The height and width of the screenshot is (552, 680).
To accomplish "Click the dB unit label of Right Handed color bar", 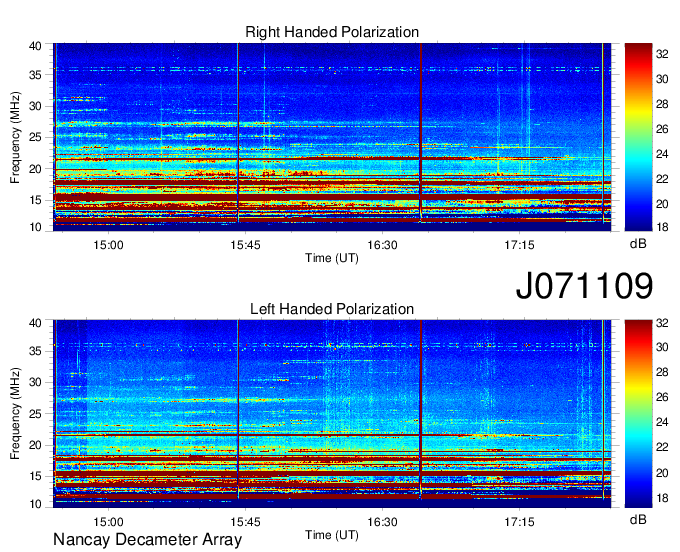I will point(638,244).
